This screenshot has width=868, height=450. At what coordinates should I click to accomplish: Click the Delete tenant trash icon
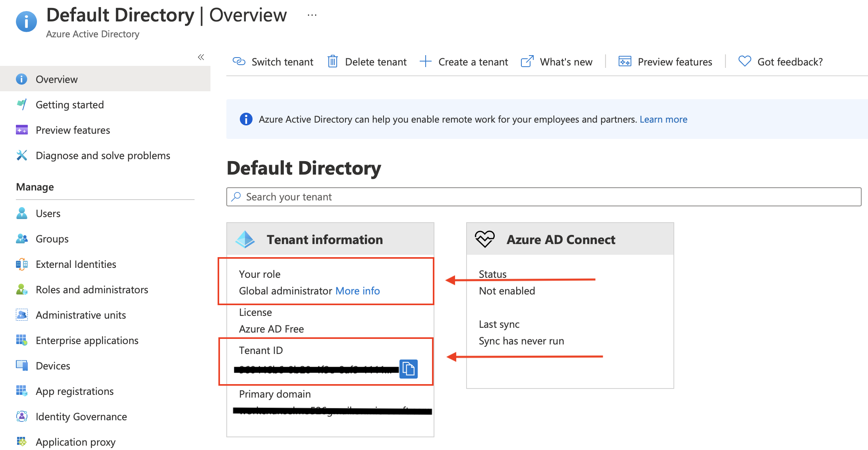tap(333, 62)
